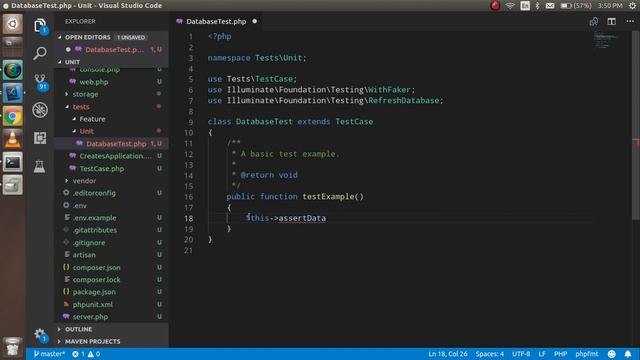This screenshot has height=360, width=640.
Task: Open the Trash from the dock
Action: click(x=12, y=346)
